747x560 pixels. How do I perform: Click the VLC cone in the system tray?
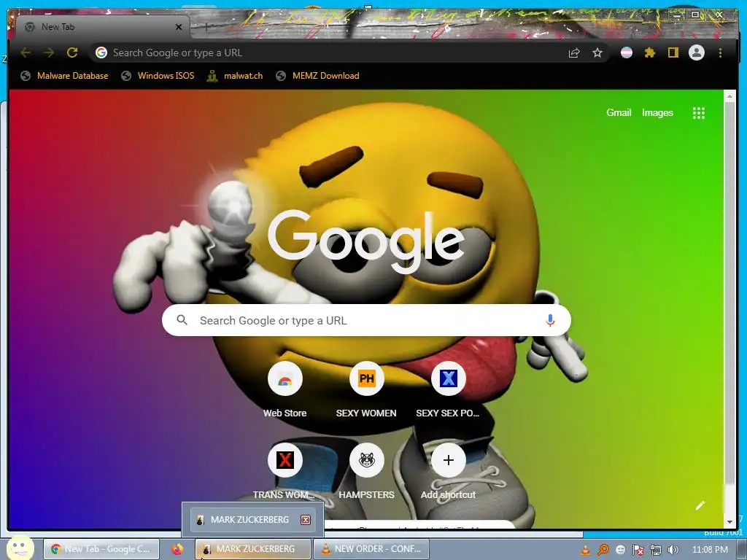click(585, 550)
